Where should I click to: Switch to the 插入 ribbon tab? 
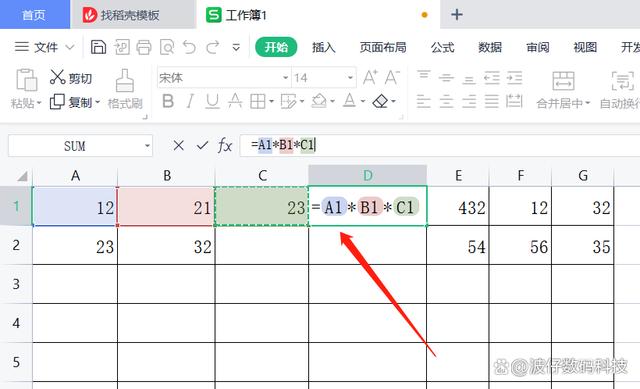point(324,47)
